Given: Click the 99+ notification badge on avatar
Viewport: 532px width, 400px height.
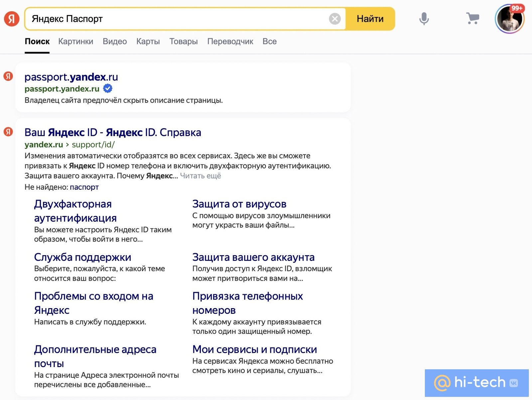Looking at the screenshot, I should [517, 8].
